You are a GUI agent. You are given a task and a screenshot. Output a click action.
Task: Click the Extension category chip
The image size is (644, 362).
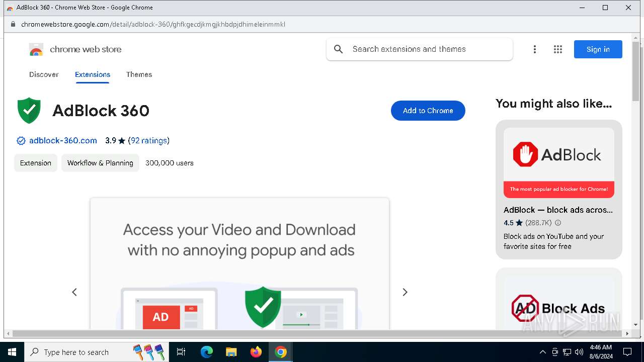coord(36,163)
